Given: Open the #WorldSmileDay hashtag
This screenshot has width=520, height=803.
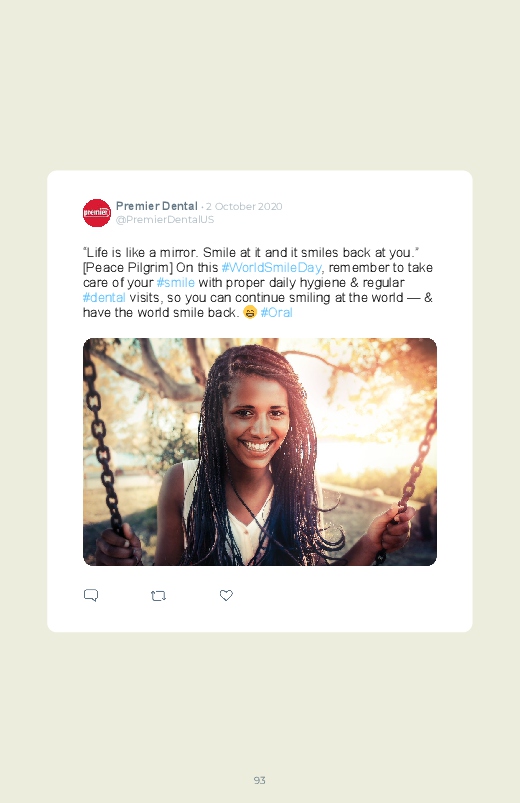Looking at the screenshot, I should (x=272, y=267).
